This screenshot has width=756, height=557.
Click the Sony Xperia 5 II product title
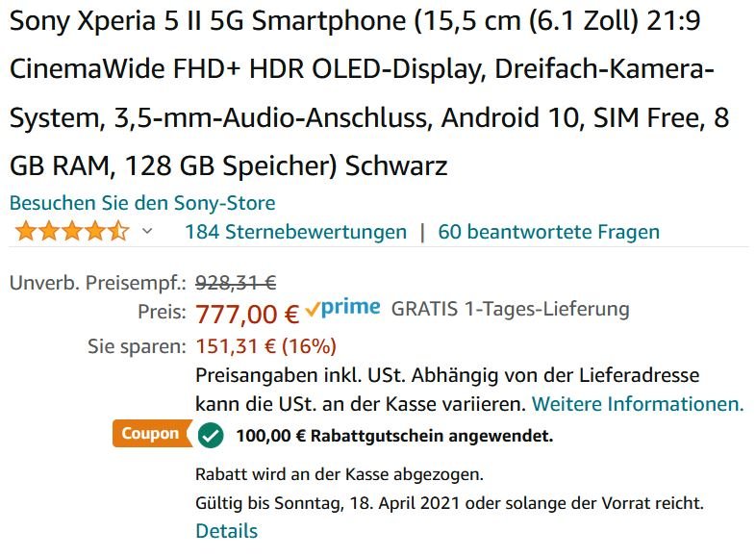point(368,93)
